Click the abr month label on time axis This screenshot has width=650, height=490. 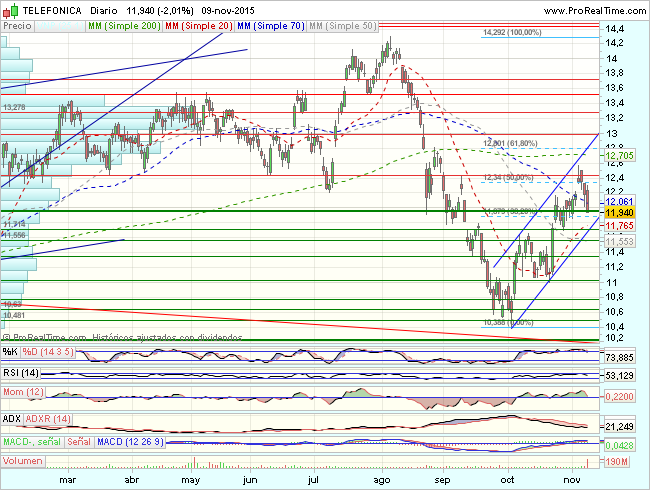[131, 480]
